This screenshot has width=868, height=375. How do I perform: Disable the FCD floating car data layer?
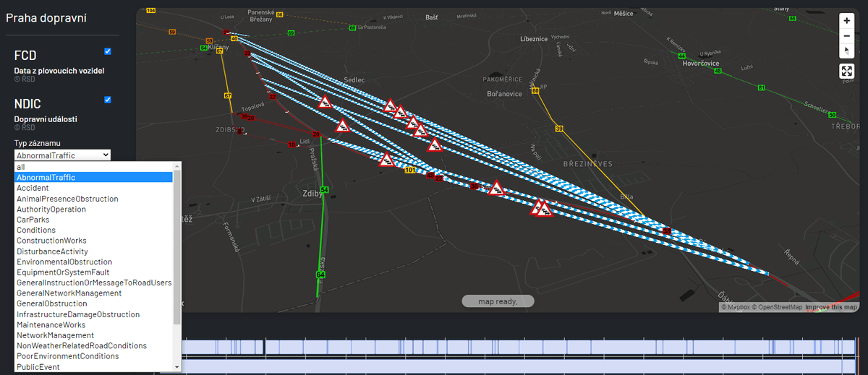[x=108, y=51]
